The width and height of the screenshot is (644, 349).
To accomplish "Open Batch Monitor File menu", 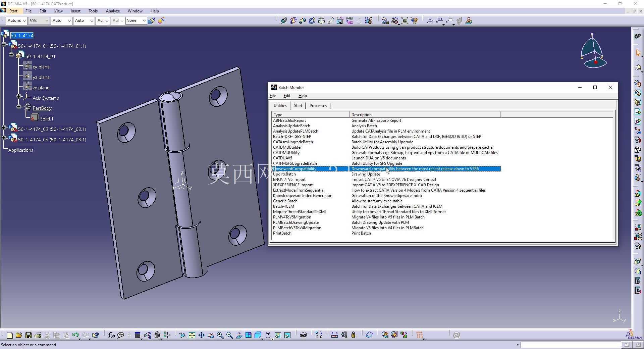I will (x=273, y=96).
